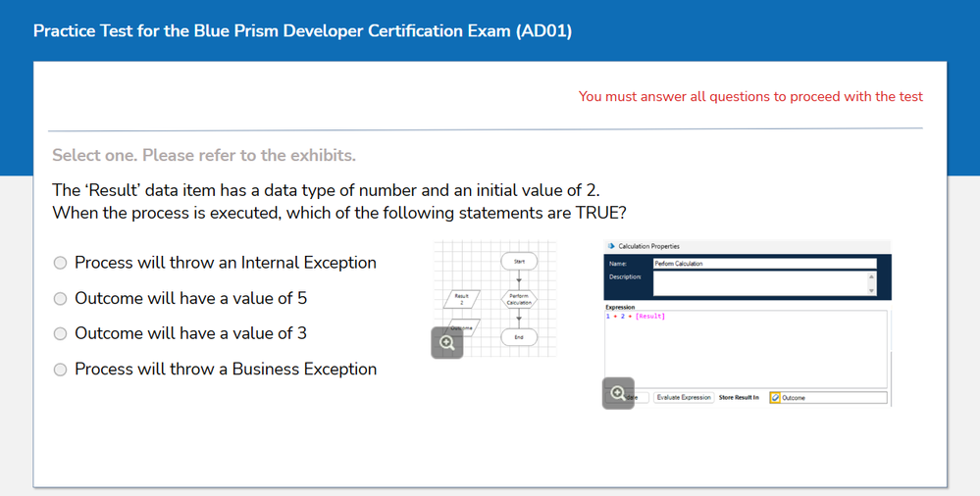This screenshot has height=496, width=980.
Task: Click the Calculation Properties title icon
Action: point(611,246)
